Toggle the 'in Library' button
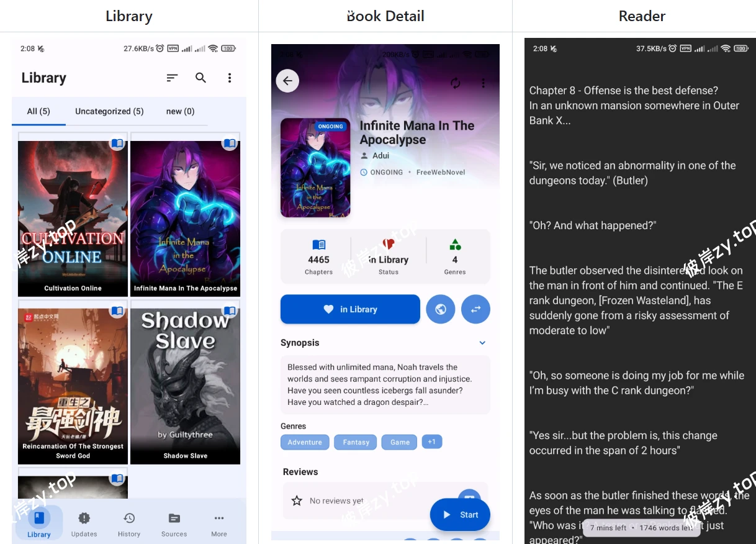756x544 pixels. click(x=350, y=309)
